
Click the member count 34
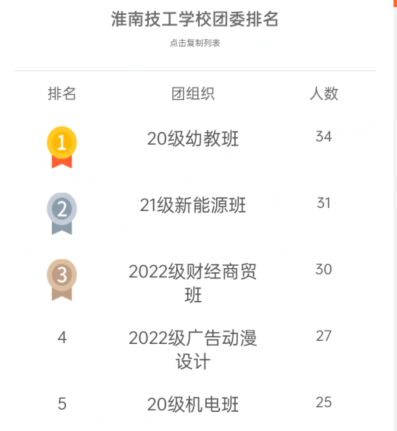pyautogui.click(x=324, y=137)
